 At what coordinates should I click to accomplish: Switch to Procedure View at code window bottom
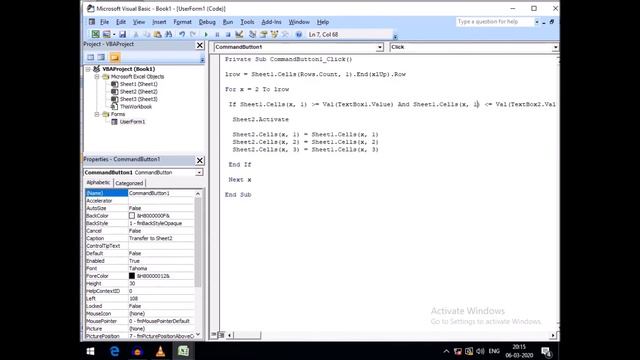[x=214, y=335]
